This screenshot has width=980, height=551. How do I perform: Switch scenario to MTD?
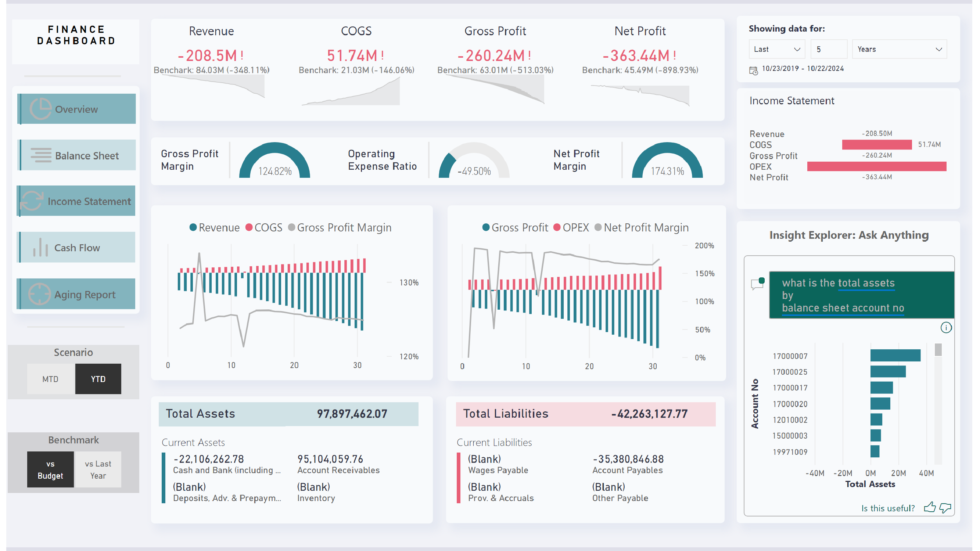50,379
